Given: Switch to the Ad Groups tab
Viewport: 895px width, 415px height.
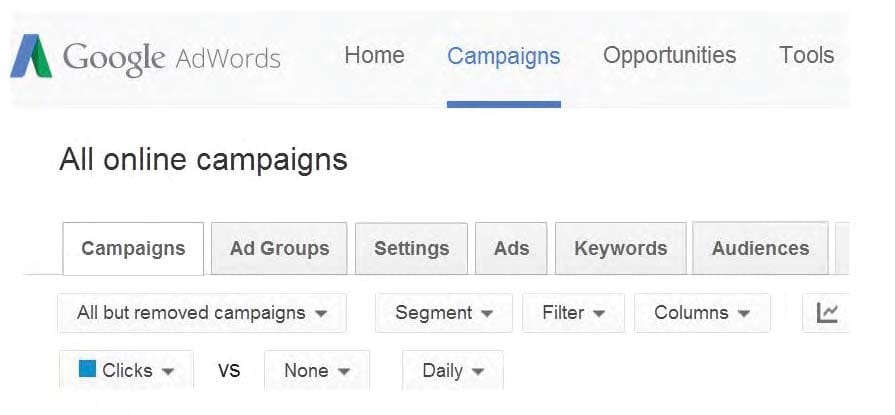Looking at the screenshot, I should point(279,248).
